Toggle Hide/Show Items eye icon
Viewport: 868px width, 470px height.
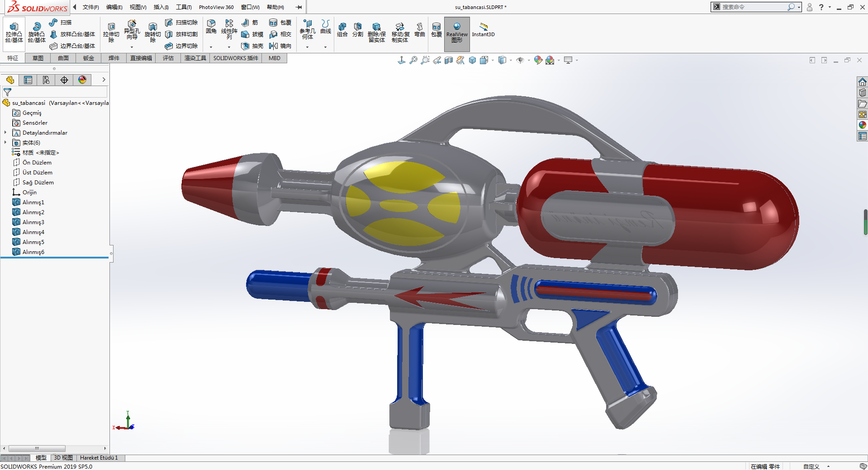click(520, 60)
